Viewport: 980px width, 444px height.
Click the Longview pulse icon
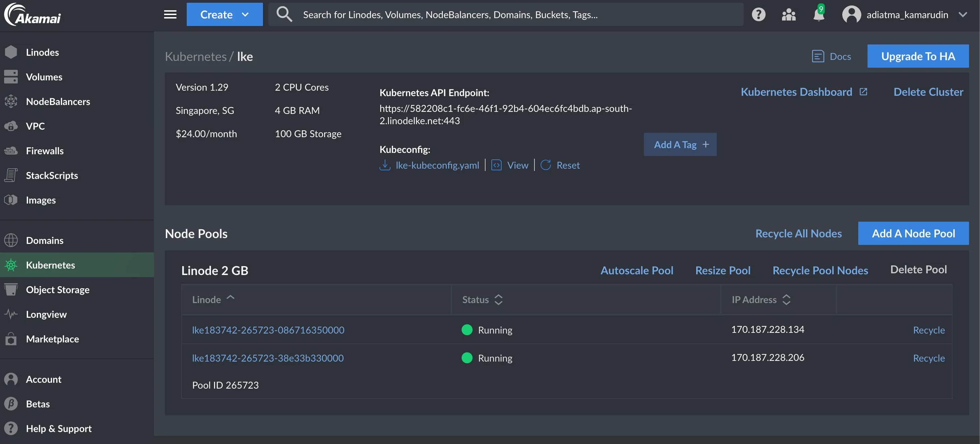point(11,314)
